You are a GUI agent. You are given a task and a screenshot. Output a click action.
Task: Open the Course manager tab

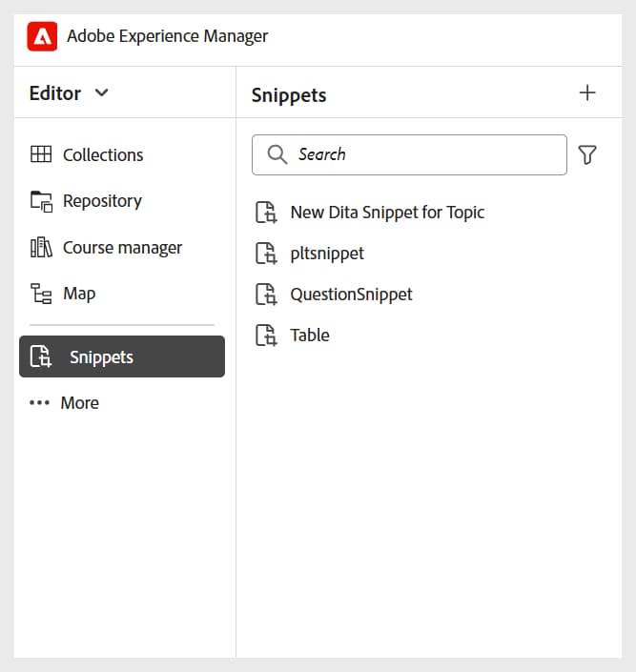[122, 248]
